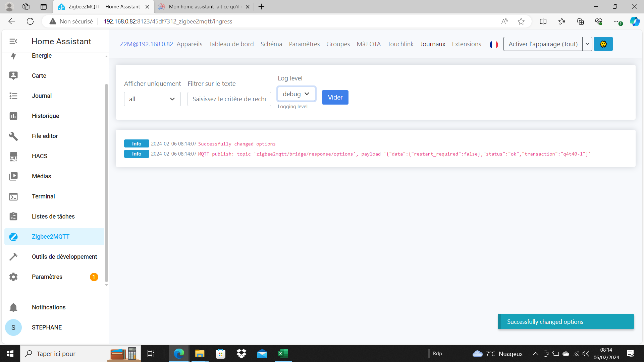Image resolution: width=644 pixels, height=362 pixels.
Task: Click the 'Successfully changed options' log line
Action: point(237,144)
